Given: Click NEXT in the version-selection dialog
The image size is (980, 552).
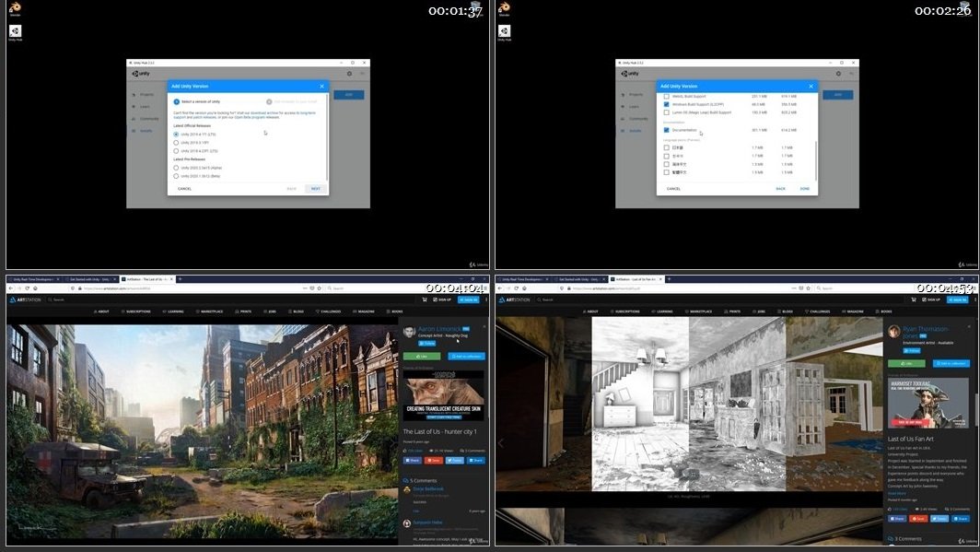Looking at the screenshot, I should (x=316, y=188).
